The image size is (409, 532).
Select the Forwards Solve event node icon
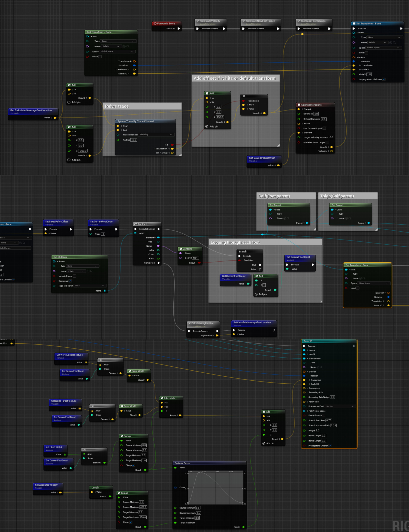pos(156,23)
